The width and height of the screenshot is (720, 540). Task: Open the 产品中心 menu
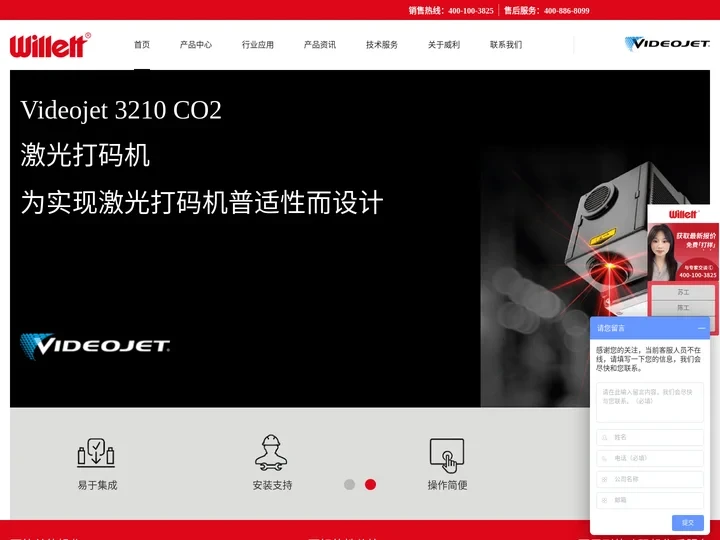click(196, 45)
